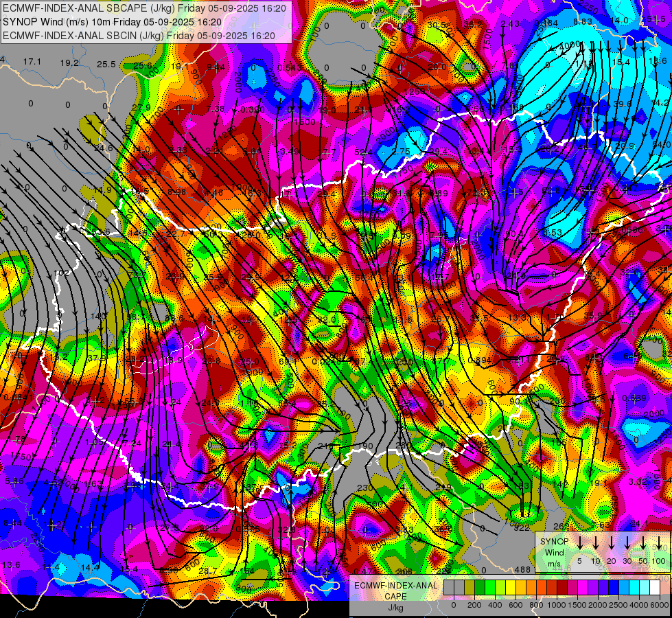
Task: Click the 10 m/s wind arrow in legend
Action: click(x=595, y=543)
